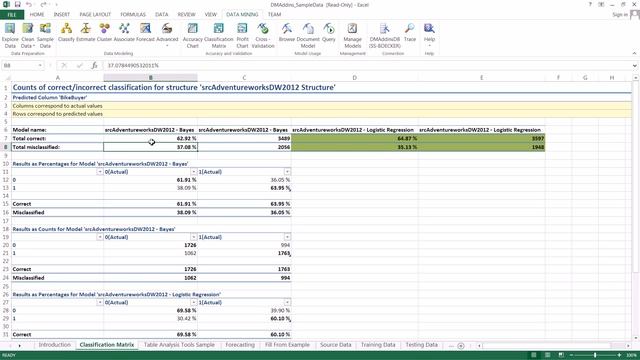This screenshot has height=360, width=640.
Task: Save the workbook from quick access toolbar
Action: (18, 4)
